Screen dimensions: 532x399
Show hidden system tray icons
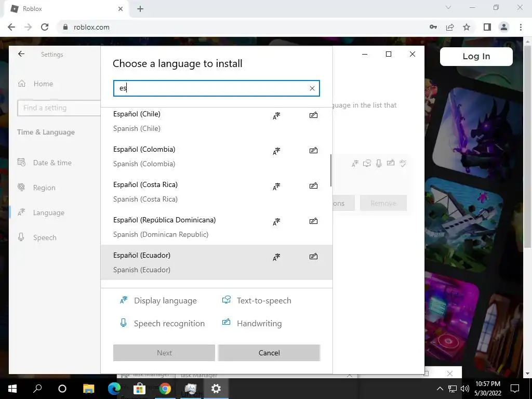(440, 389)
